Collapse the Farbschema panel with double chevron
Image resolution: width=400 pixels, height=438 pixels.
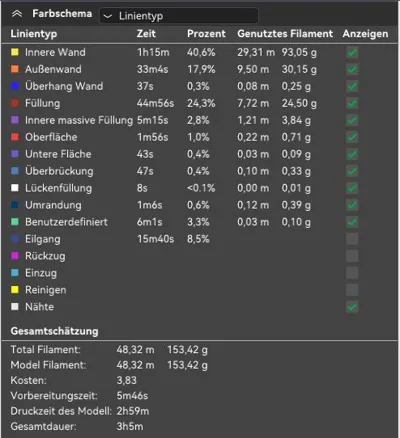[x=17, y=14]
